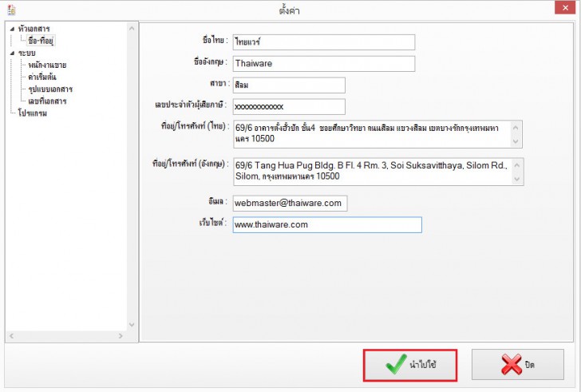Click the ที่อยู่/โทรศัพท์ (ไทย) label
The image size is (581, 392).
[195, 126]
